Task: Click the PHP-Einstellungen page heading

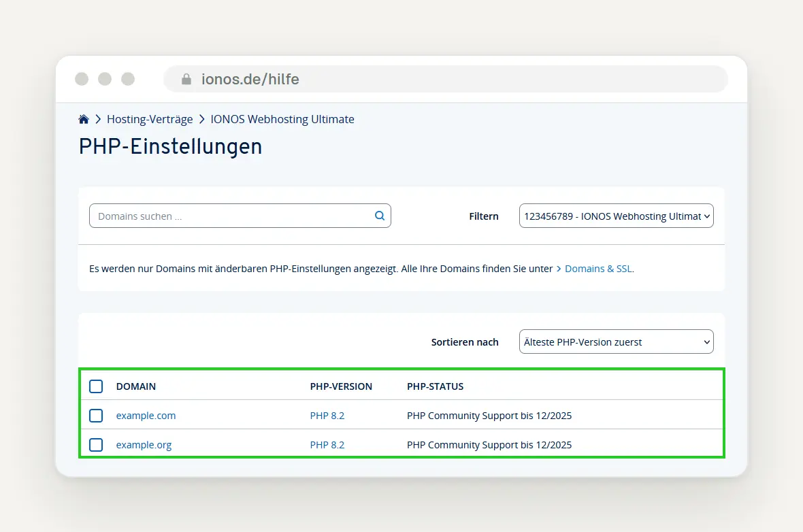Action: 170,147
